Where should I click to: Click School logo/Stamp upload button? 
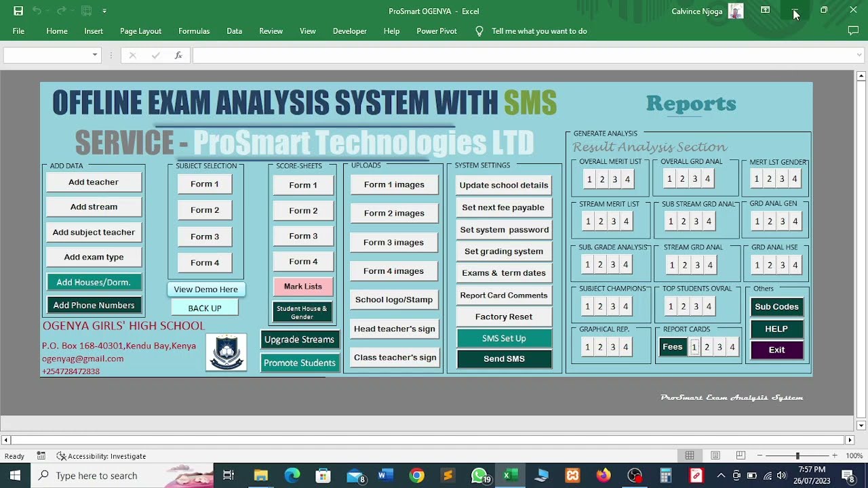click(x=394, y=300)
